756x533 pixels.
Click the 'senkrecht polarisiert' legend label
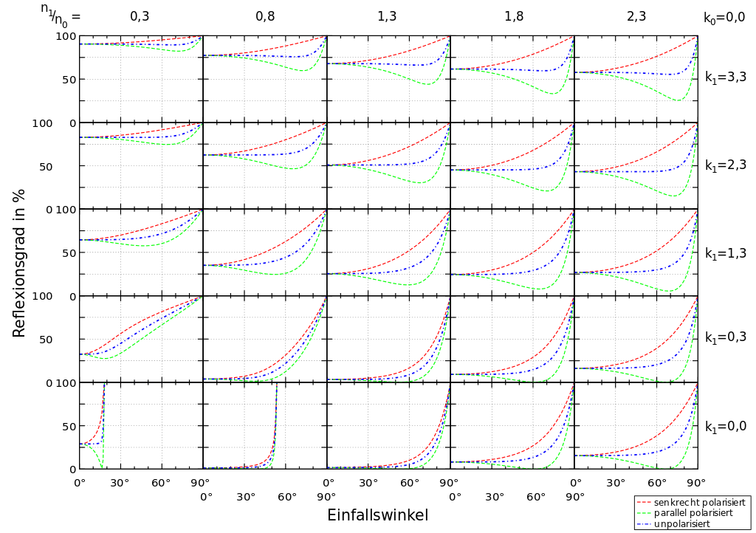pyautogui.click(x=699, y=502)
